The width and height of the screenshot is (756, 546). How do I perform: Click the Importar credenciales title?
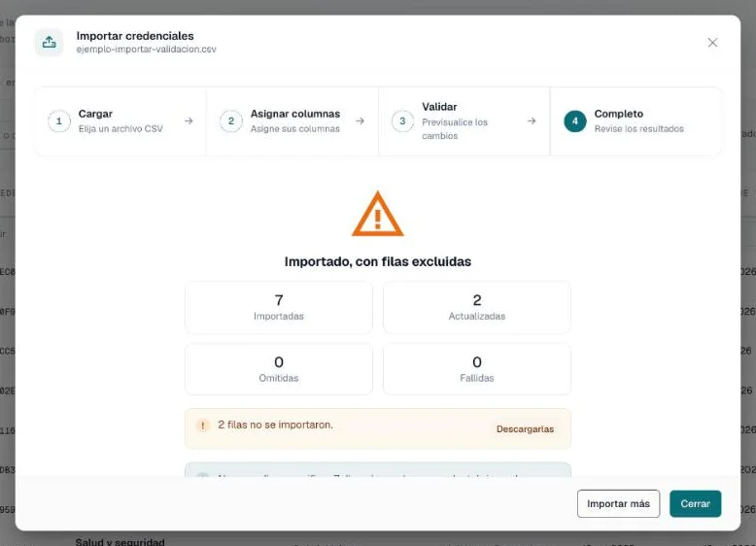click(x=135, y=36)
